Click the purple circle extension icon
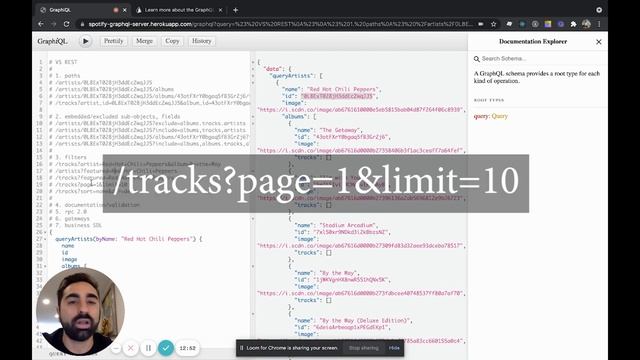Screen dimensions: 640x360 561,24
